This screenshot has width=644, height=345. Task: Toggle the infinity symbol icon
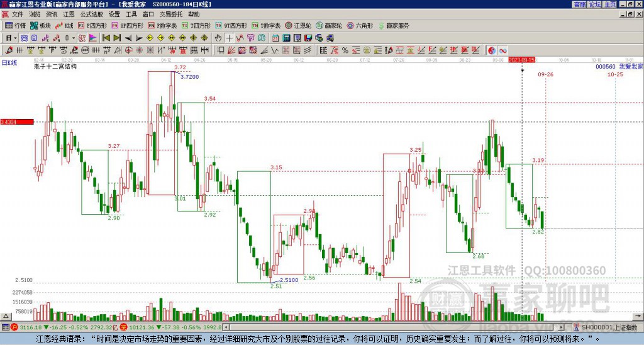coord(502,50)
